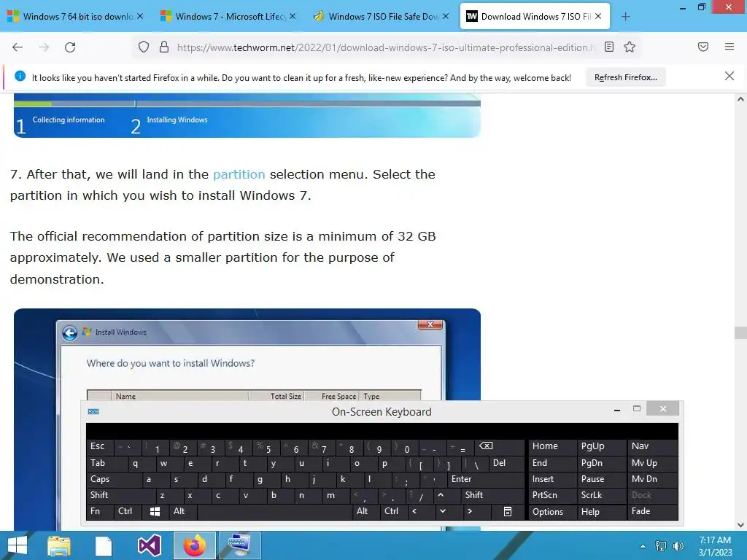Click context menu key on On-Screen Keyboard
This screenshot has height=560, width=747.
[x=508, y=511]
